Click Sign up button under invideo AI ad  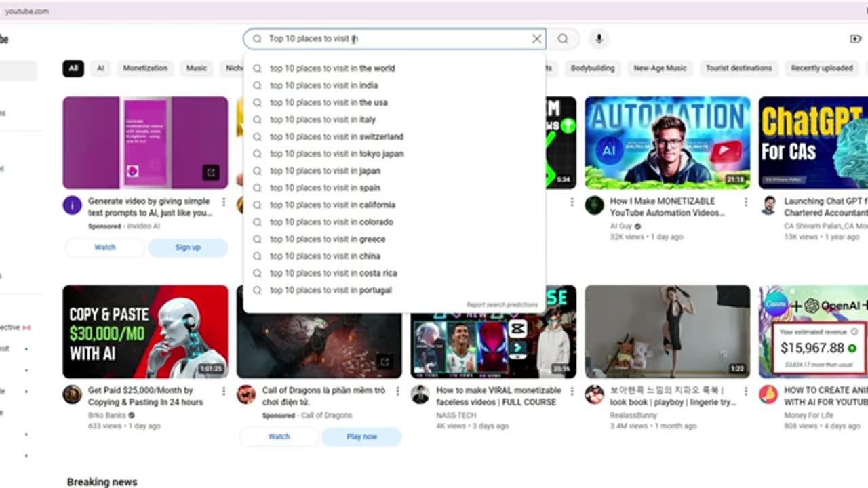tap(188, 247)
